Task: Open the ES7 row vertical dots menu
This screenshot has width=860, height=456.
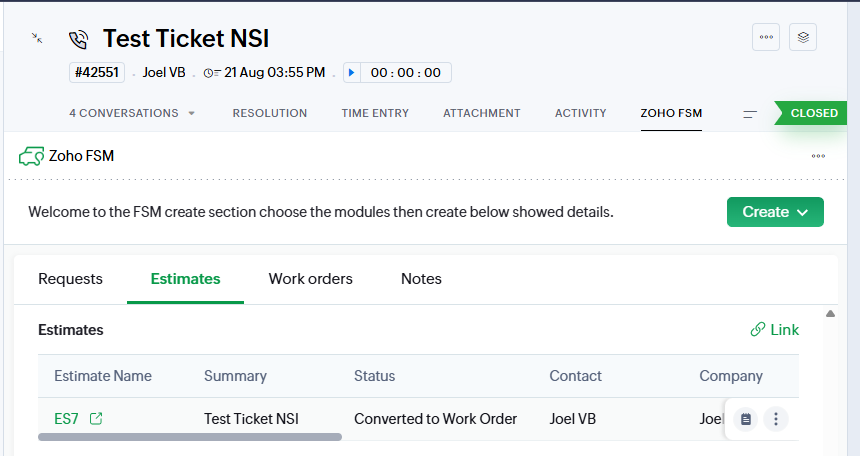Action: (x=776, y=420)
